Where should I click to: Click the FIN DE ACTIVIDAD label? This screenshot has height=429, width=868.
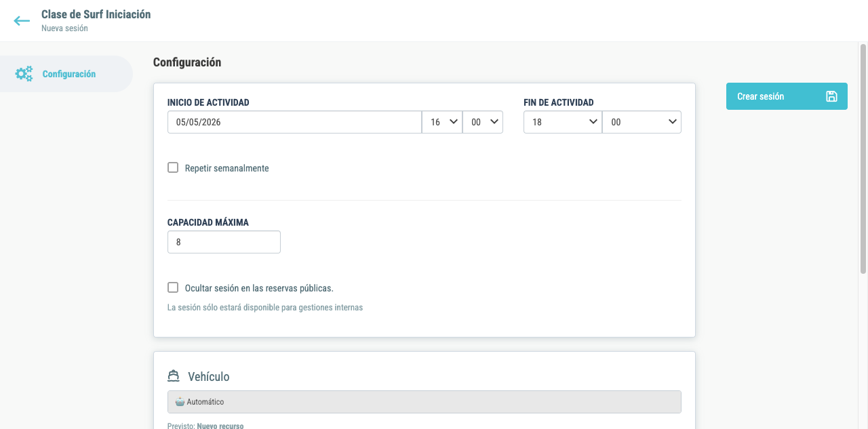point(559,102)
